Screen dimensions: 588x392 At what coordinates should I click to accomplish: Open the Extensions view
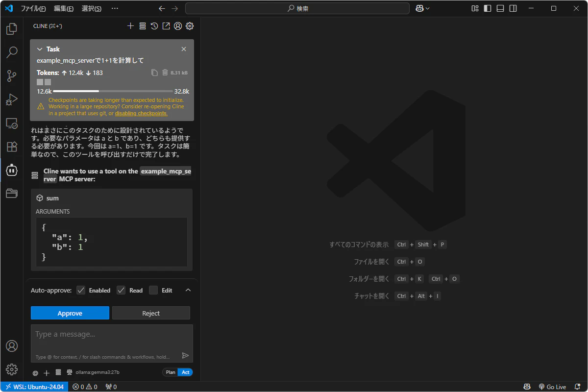[12, 147]
